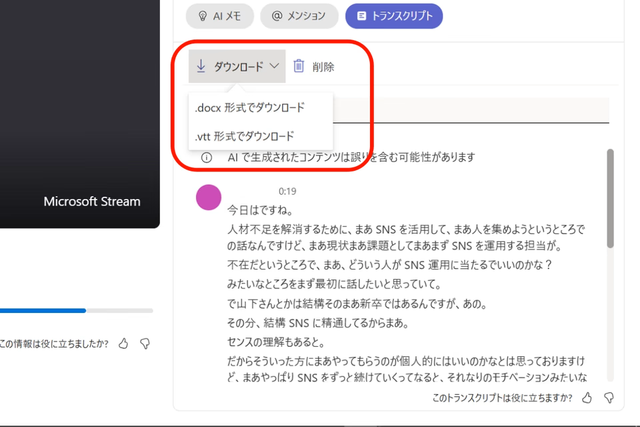Click the line starting だからそういった方に
Viewport: 640px width, 427px height.
point(407,369)
